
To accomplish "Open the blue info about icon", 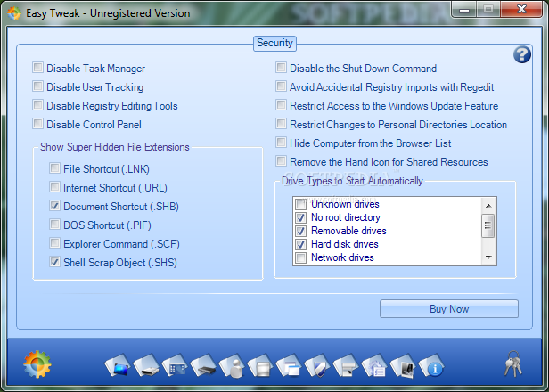I will tap(431, 366).
